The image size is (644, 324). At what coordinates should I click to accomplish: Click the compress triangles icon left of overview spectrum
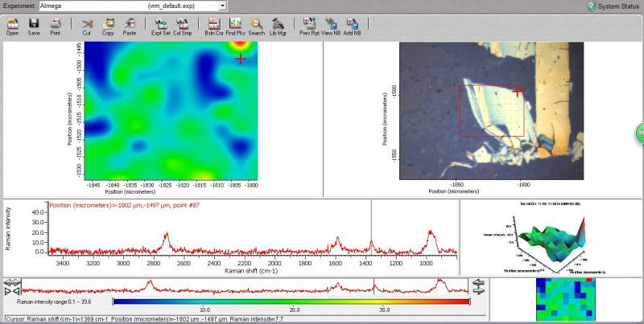[x=13, y=291]
